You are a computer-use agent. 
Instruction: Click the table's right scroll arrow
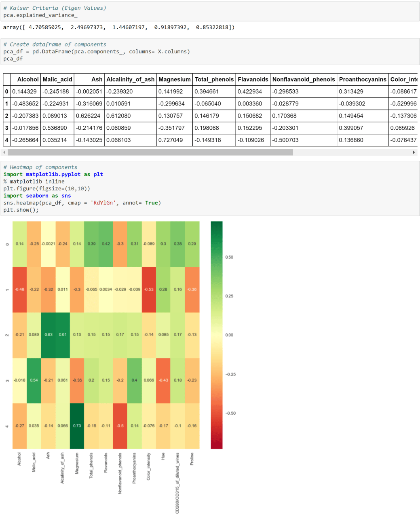[x=414, y=152]
